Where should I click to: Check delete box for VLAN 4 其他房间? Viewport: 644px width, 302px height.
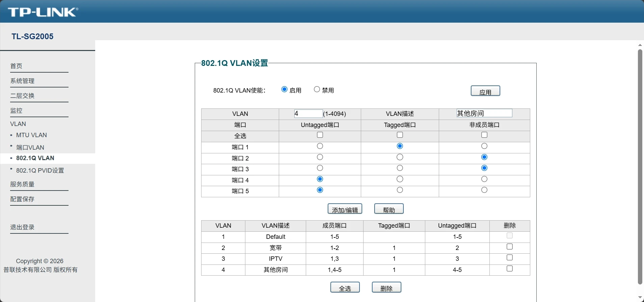(x=510, y=269)
